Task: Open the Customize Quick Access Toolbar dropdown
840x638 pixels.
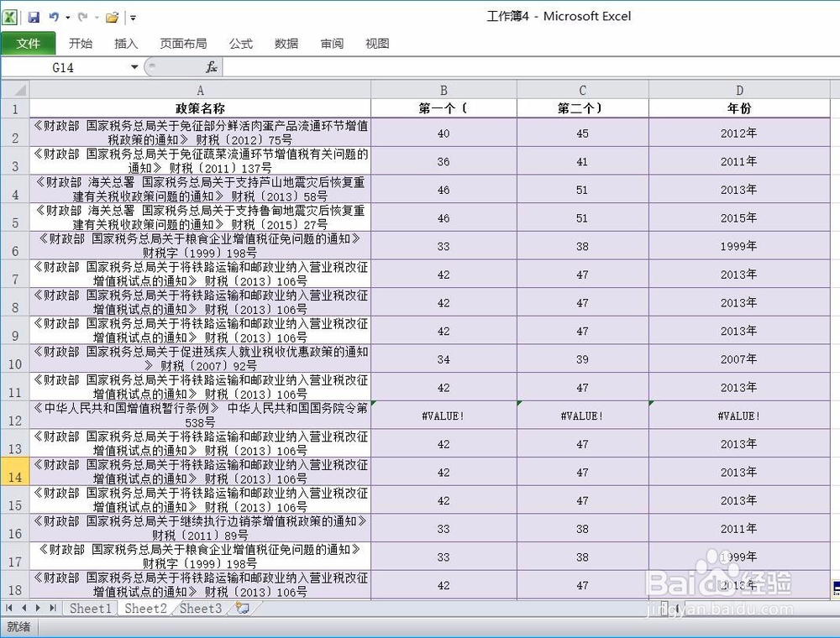Action: [133, 18]
